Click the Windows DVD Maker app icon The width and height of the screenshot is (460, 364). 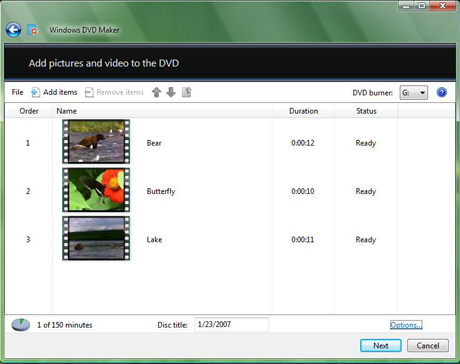point(32,30)
